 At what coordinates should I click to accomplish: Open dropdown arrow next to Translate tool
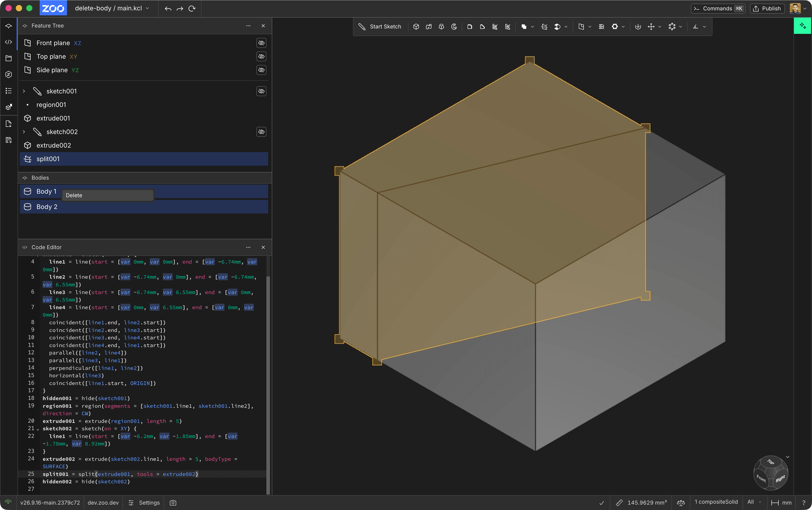660,27
